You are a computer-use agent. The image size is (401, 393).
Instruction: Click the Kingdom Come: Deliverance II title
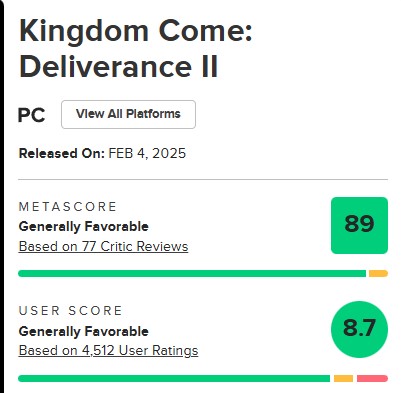point(136,48)
